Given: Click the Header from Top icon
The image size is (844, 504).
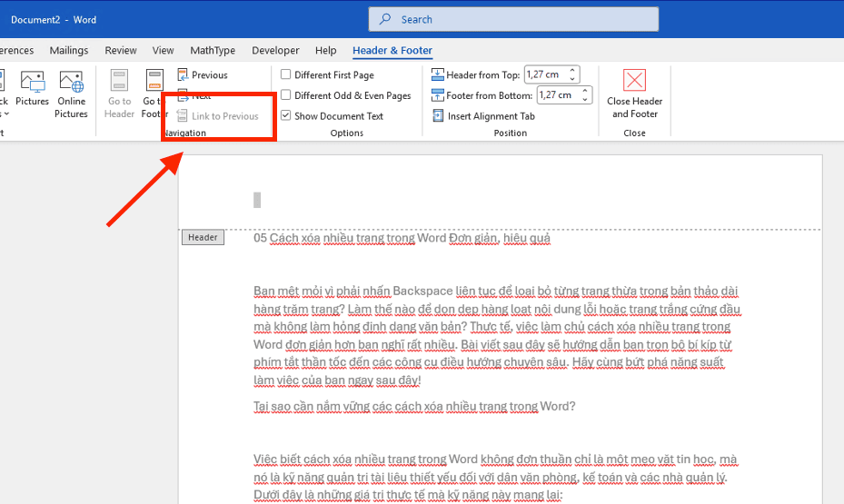Looking at the screenshot, I should (438, 74).
